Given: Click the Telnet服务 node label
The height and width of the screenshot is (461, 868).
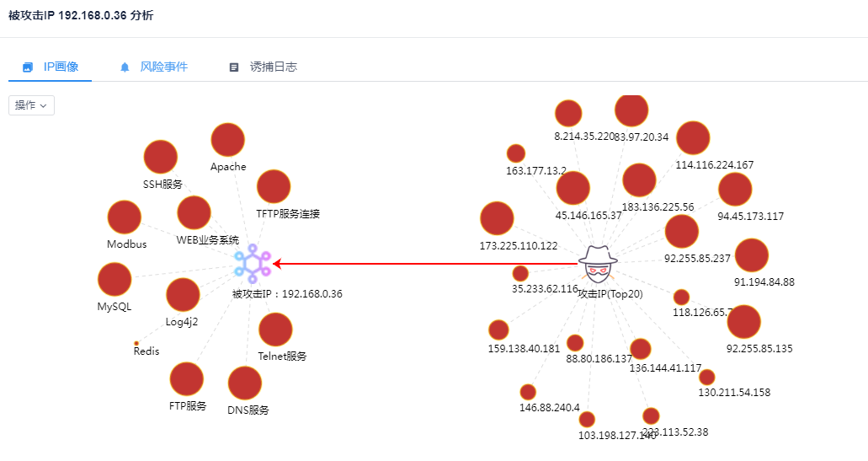Looking at the screenshot, I should 282,356.
